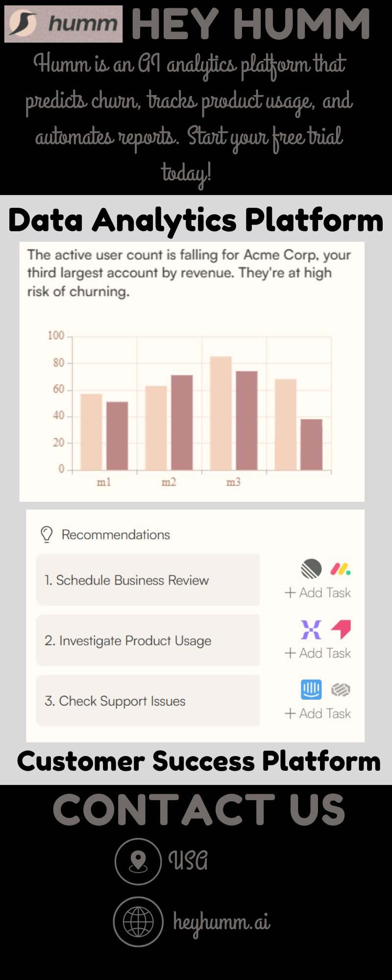
Task: Click the blue Intercom chat icon
Action: (x=311, y=689)
